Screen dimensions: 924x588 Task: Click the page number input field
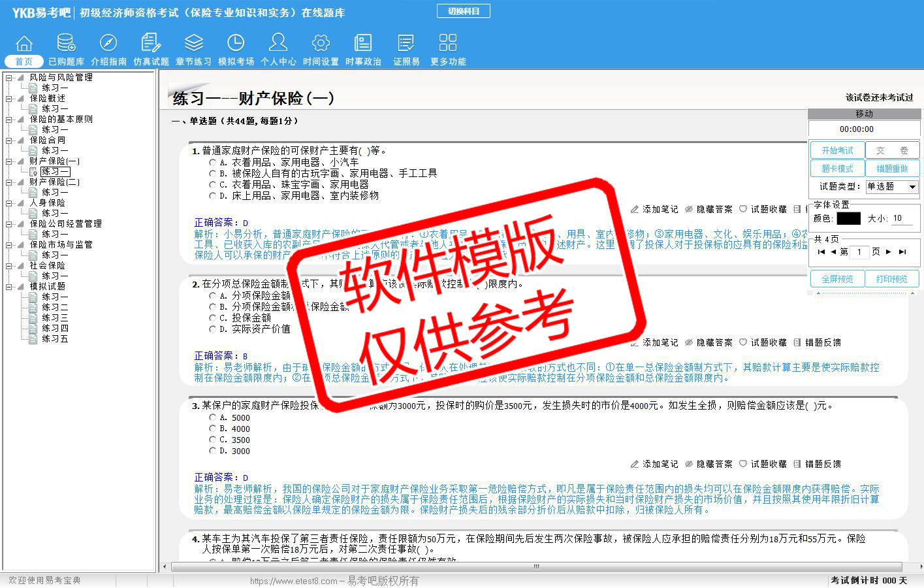859,252
